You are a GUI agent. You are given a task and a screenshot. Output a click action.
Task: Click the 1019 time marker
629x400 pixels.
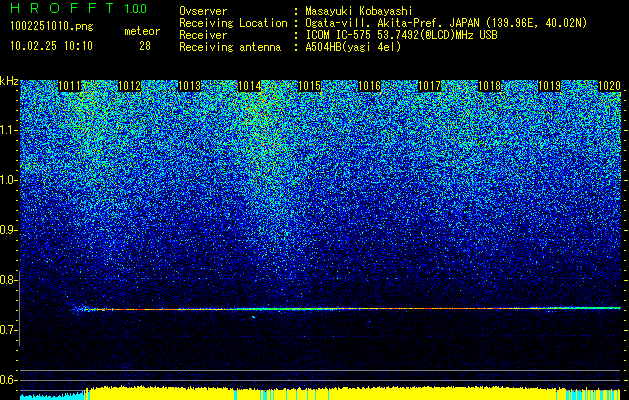click(550, 86)
